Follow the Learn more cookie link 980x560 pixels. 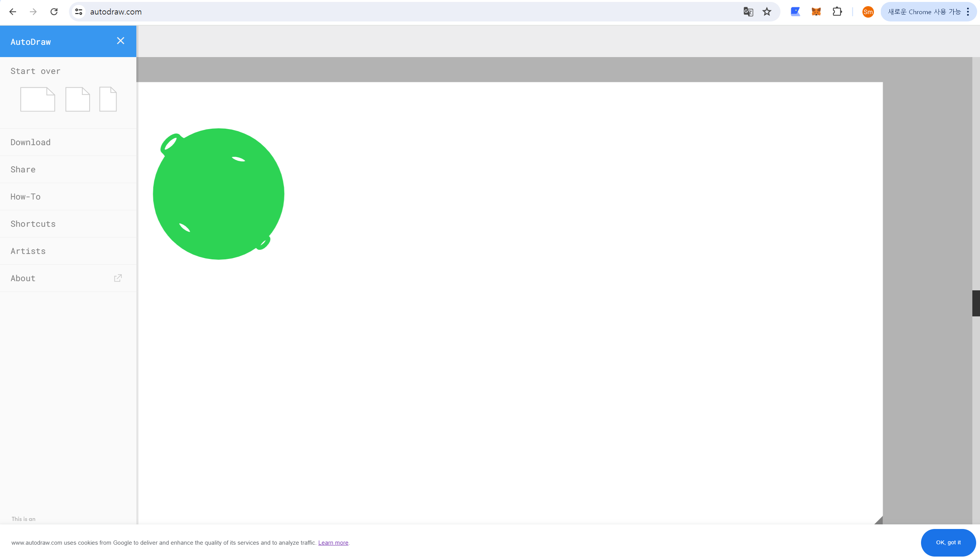[x=333, y=543]
